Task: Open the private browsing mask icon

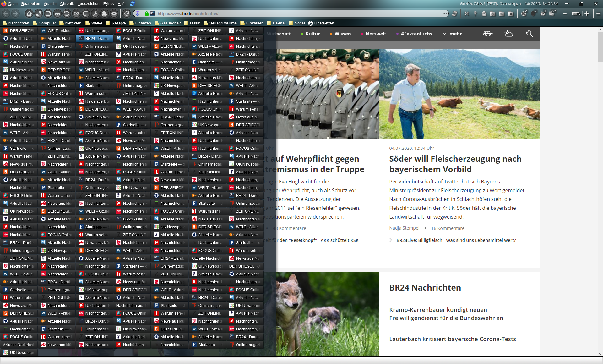Action: (76, 14)
